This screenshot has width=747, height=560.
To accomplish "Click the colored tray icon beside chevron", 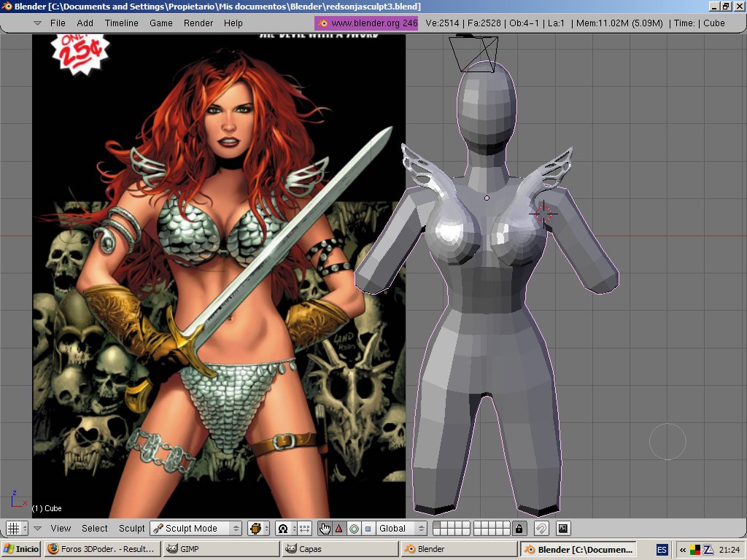I will click(x=695, y=550).
